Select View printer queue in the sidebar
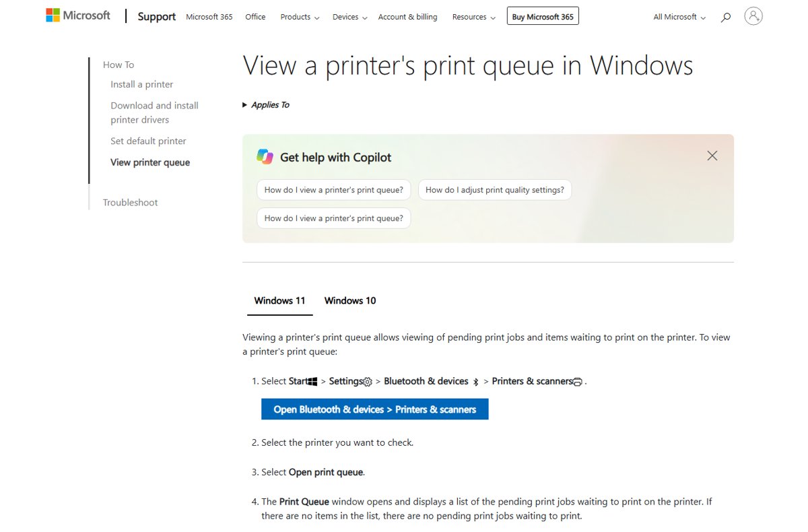This screenshot has width=808, height=532. [x=150, y=162]
